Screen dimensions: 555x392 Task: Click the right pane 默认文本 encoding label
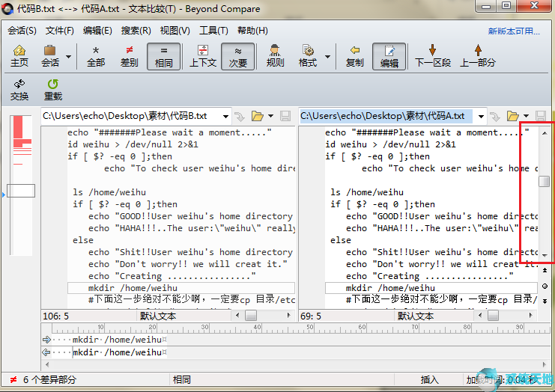[416, 316]
